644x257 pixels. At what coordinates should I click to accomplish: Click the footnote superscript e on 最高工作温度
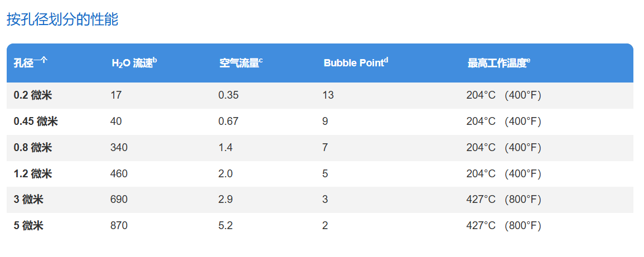(x=529, y=60)
